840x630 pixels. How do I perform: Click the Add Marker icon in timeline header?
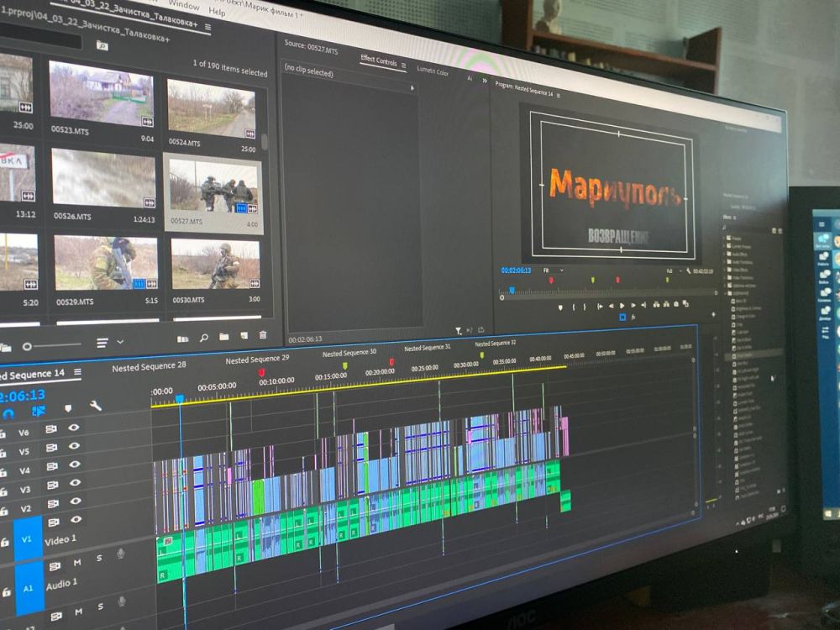point(68,408)
